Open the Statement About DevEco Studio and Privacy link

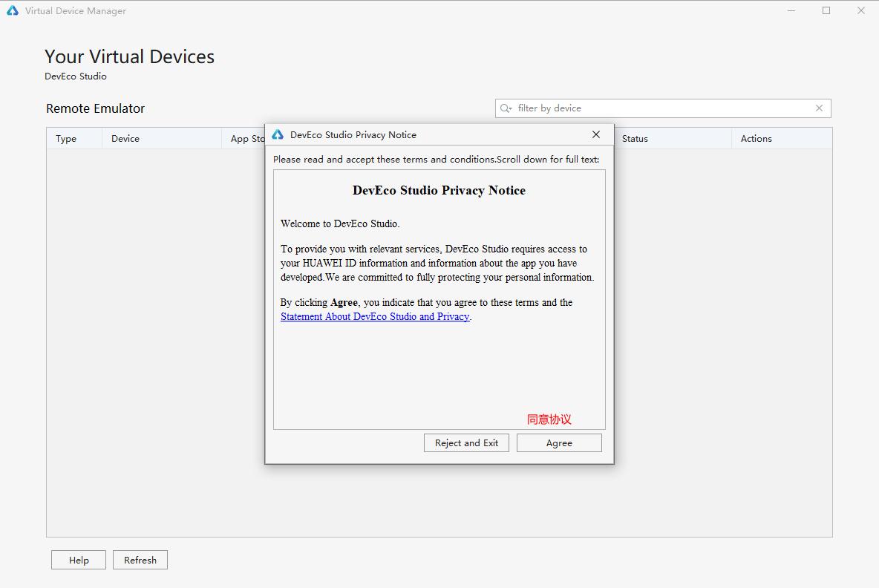point(375,316)
